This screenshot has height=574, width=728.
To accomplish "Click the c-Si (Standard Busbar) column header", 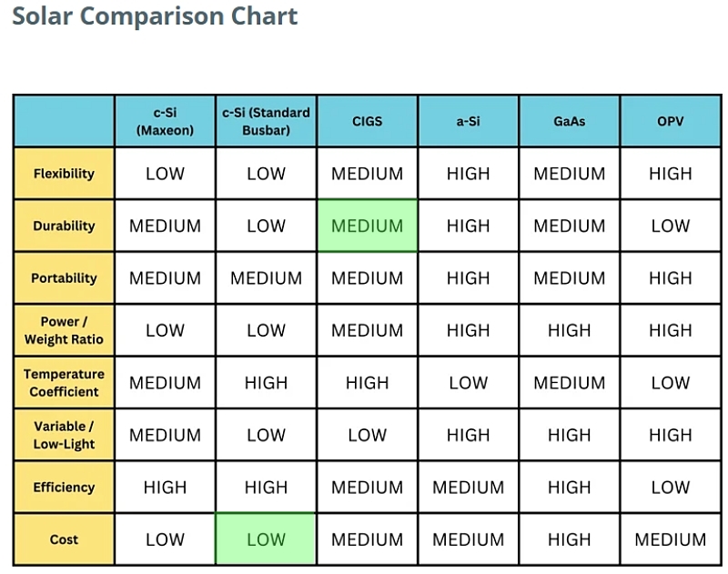I will pyautogui.click(x=266, y=121).
